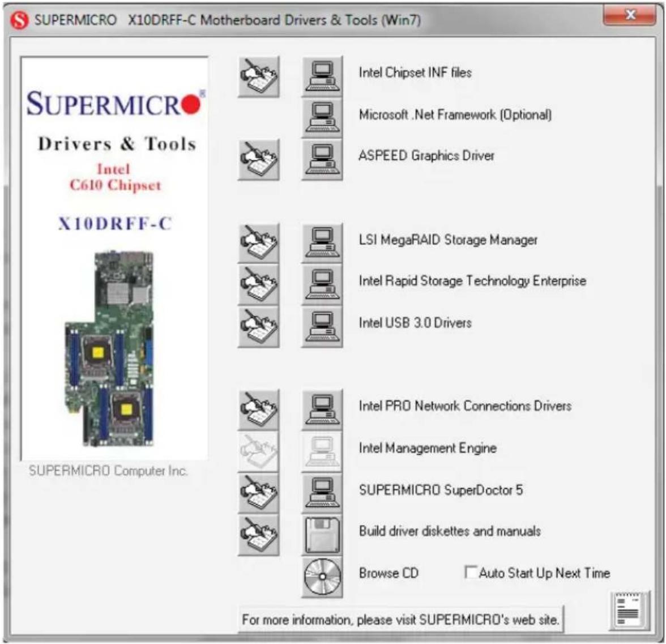
Task: Open readme for LSI MegaRAID Storage Manager
Action: [x=259, y=243]
